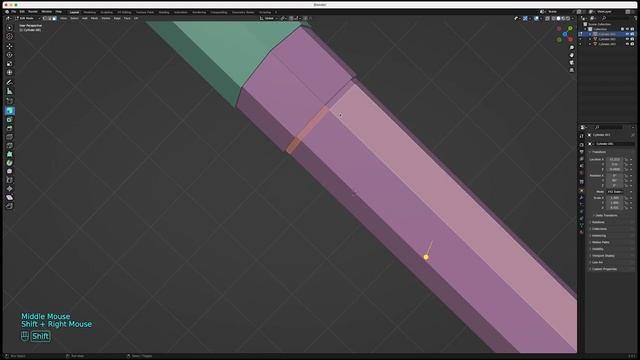640x360 pixels.
Task: Switch to the Shading workspace tab
Action: tap(164, 12)
